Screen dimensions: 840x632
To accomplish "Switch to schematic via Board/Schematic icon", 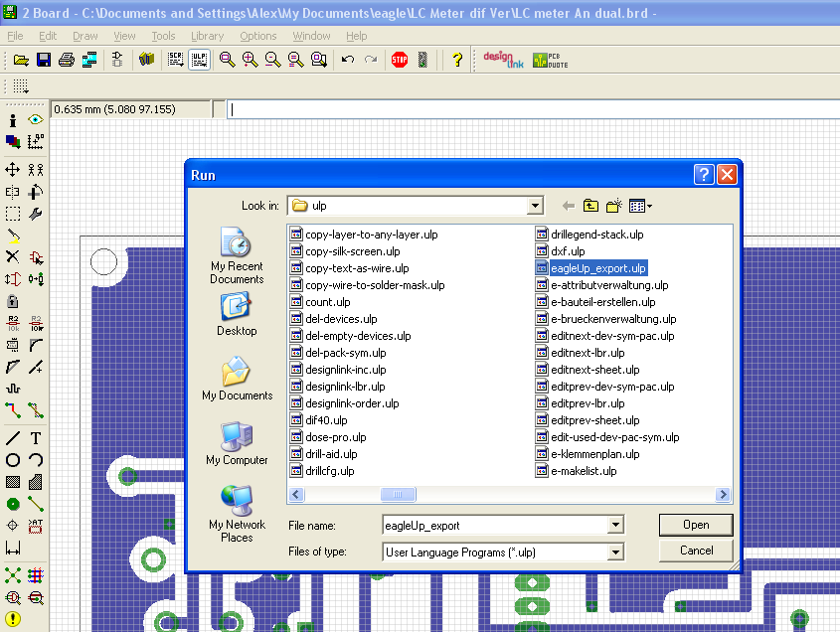I will pyautogui.click(x=117, y=60).
